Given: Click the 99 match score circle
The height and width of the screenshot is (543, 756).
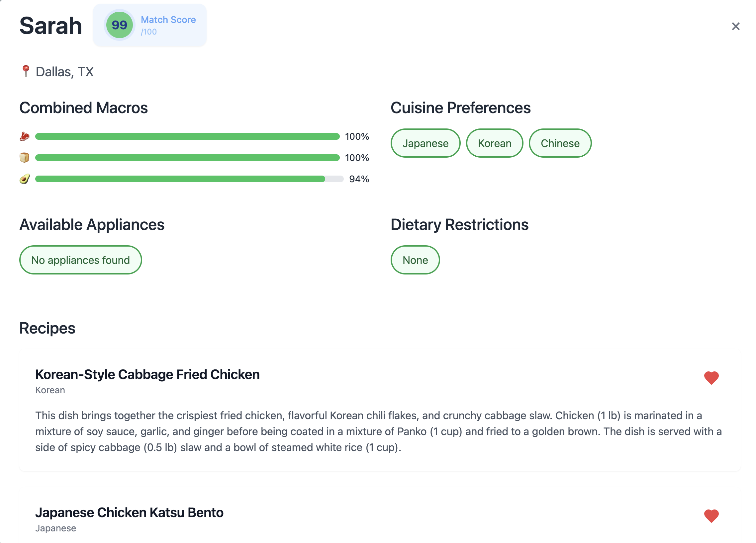Looking at the screenshot, I should coord(119,25).
